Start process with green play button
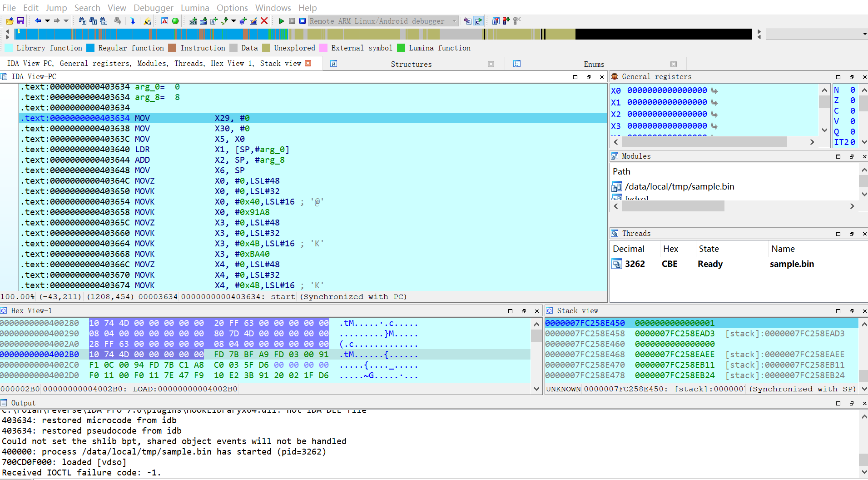Image resolution: width=868 pixels, height=480 pixels. (281, 21)
